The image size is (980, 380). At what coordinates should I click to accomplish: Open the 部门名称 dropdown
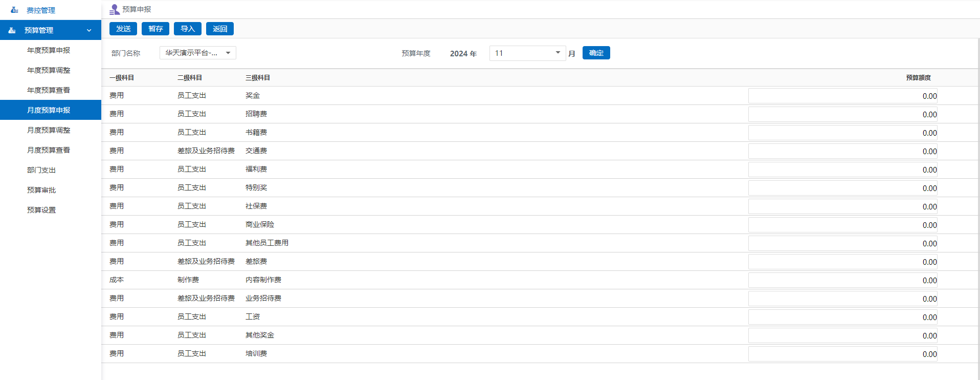197,53
